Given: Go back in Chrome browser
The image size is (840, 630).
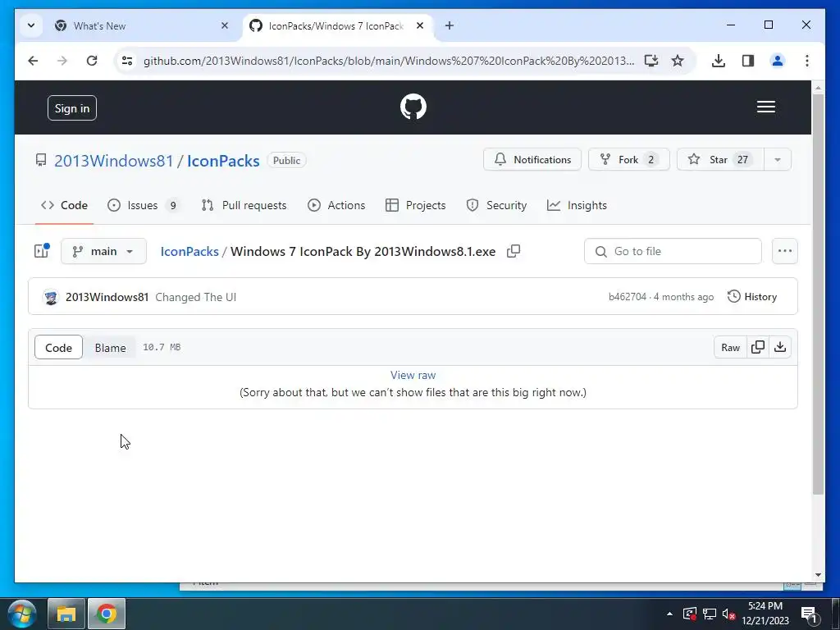Looking at the screenshot, I should tap(33, 61).
